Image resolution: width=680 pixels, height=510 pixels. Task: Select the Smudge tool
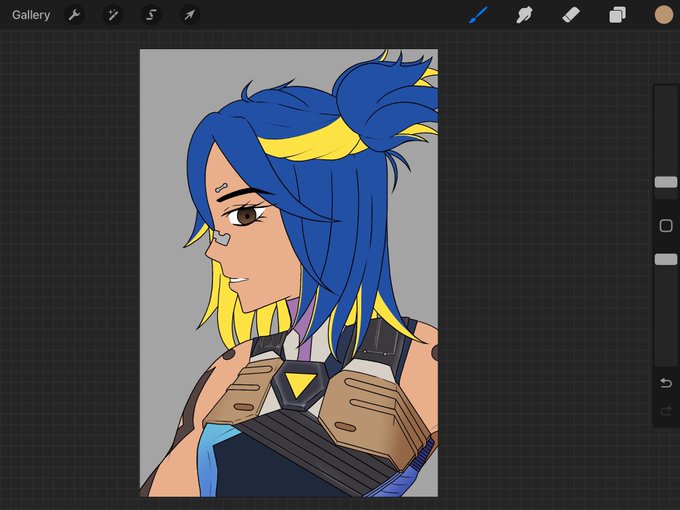pos(524,15)
